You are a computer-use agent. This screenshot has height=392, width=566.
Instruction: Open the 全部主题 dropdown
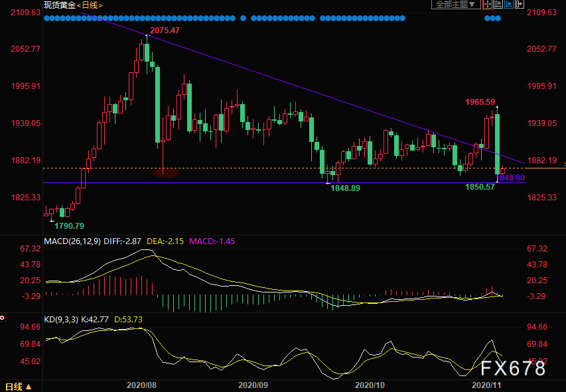[x=455, y=5]
